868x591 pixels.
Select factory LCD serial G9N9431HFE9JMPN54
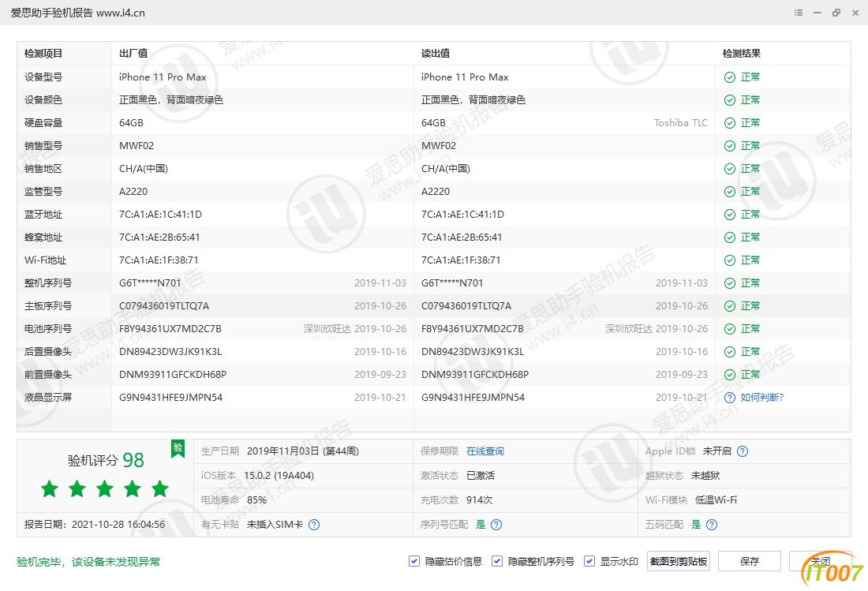click(x=170, y=398)
